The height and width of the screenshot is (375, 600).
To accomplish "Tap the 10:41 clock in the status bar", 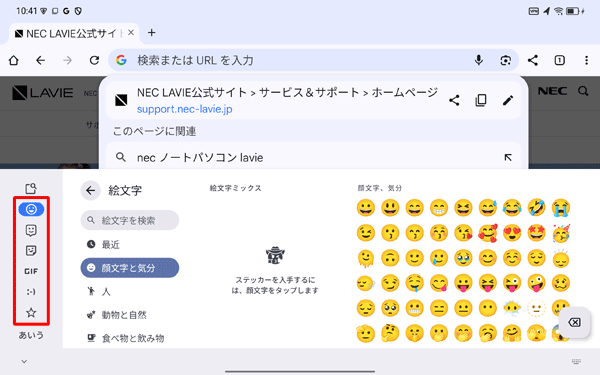I will (26, 11).
